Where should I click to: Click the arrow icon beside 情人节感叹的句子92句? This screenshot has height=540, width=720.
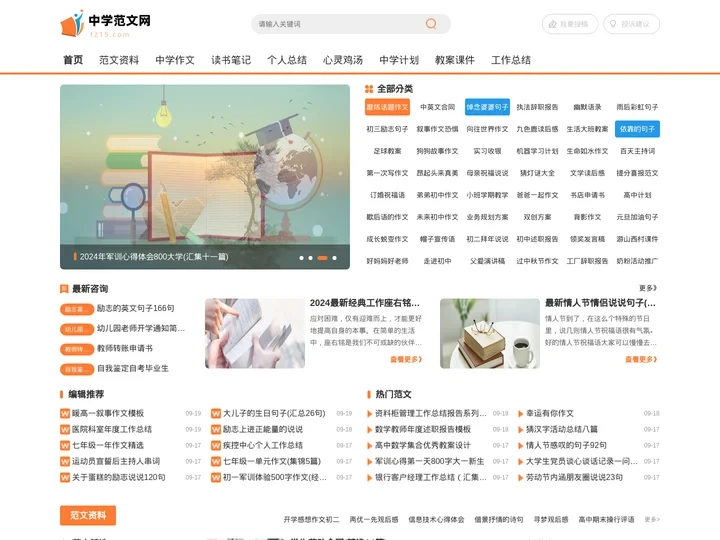(520, 446)
